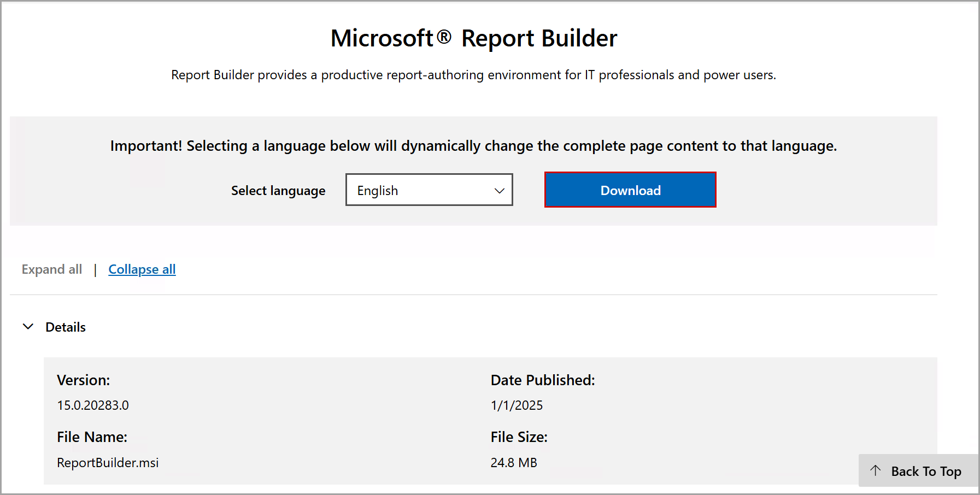
Task: Collapse the Details section using its chevron
Action: point(28,327)
